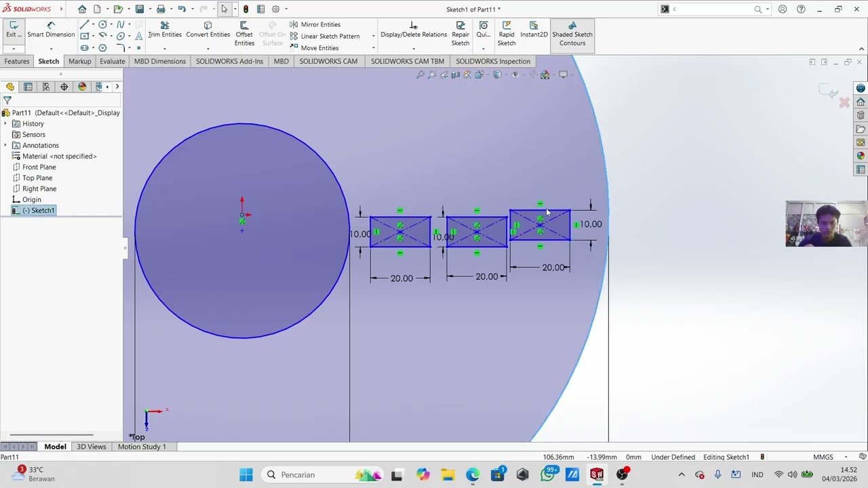
Task: Click Rapid Sketch tool
Action: [x=507, y=34]
